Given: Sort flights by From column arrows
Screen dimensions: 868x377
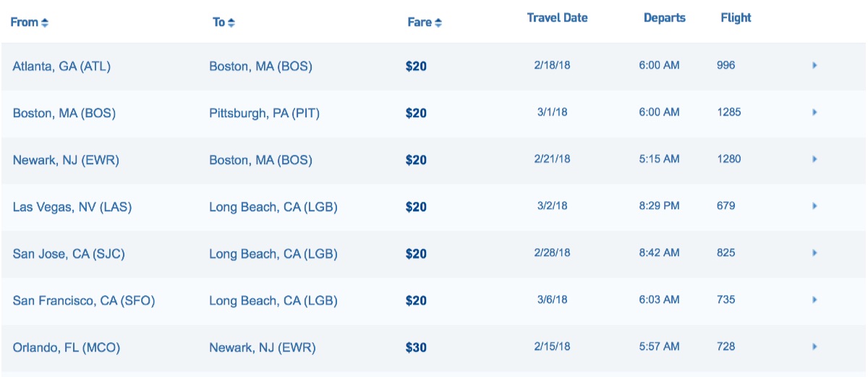Looking at the screenshot, I should [x=45, y=22].
